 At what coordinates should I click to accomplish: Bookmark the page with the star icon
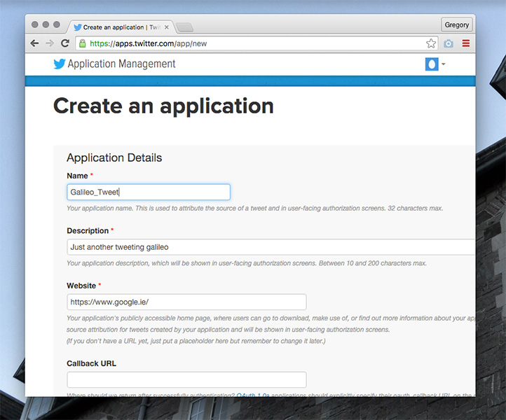pyautogui.click(x=431, y=43)
